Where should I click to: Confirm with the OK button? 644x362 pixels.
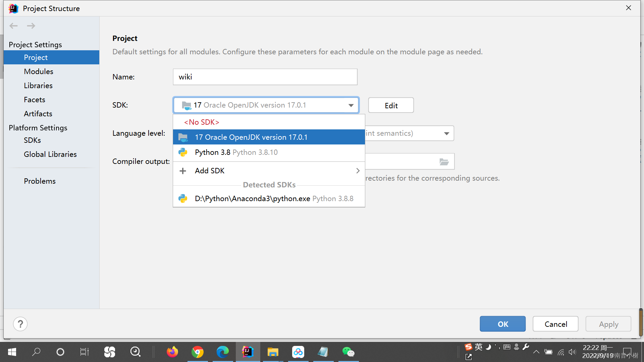(x=503, y=324)
